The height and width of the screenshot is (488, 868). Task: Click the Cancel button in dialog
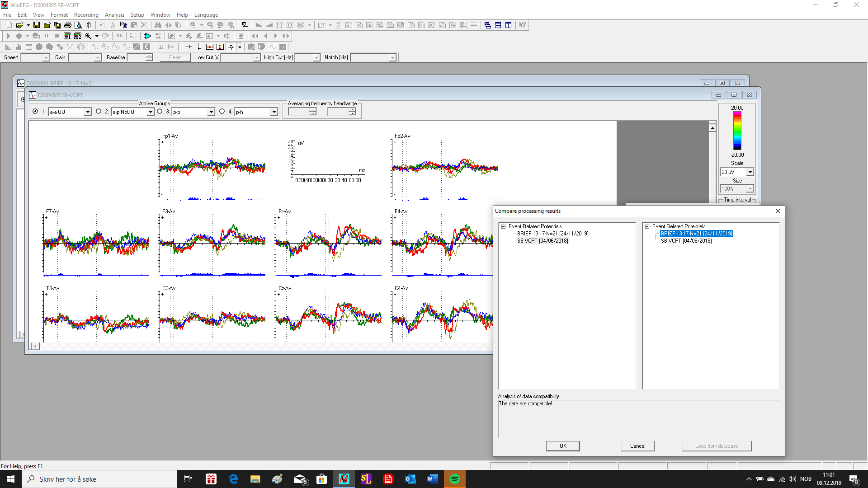tap(637, 446)
